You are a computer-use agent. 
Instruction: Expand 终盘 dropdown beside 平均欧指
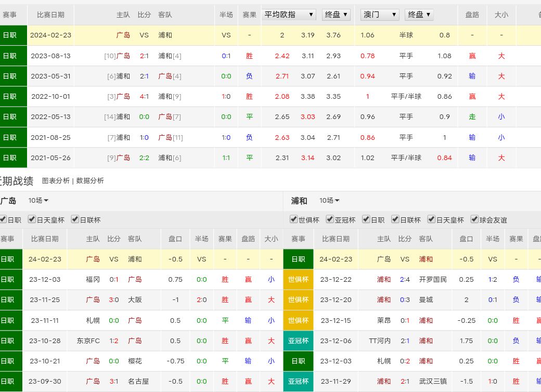(x=336, y=15)
